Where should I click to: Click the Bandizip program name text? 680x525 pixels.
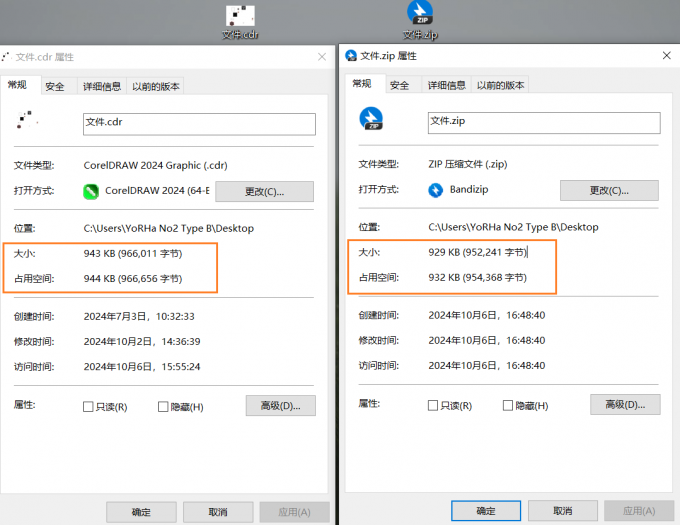pyautogui.click(x=469, y=189)
